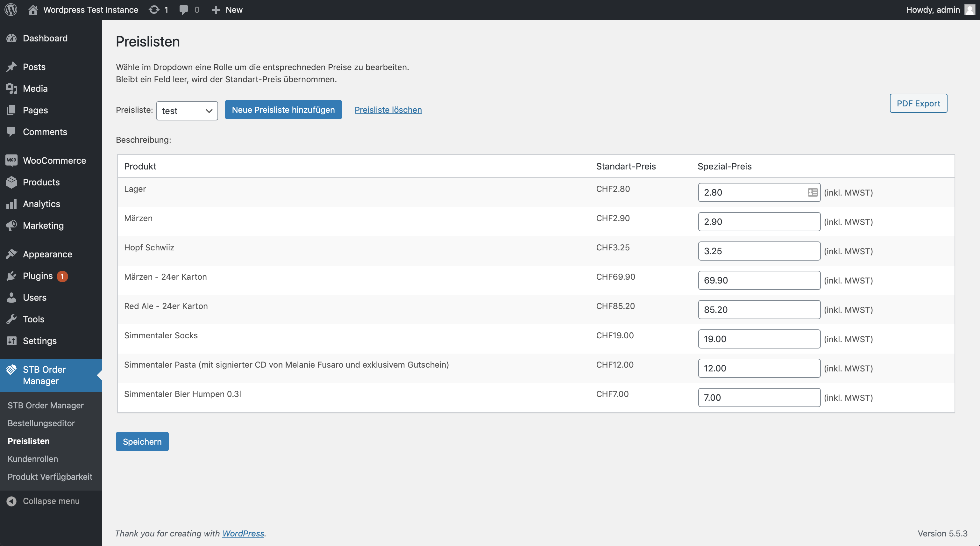Click Märzen special price field 2.90
Screen dimensions: 980x546
coord(759,222)
